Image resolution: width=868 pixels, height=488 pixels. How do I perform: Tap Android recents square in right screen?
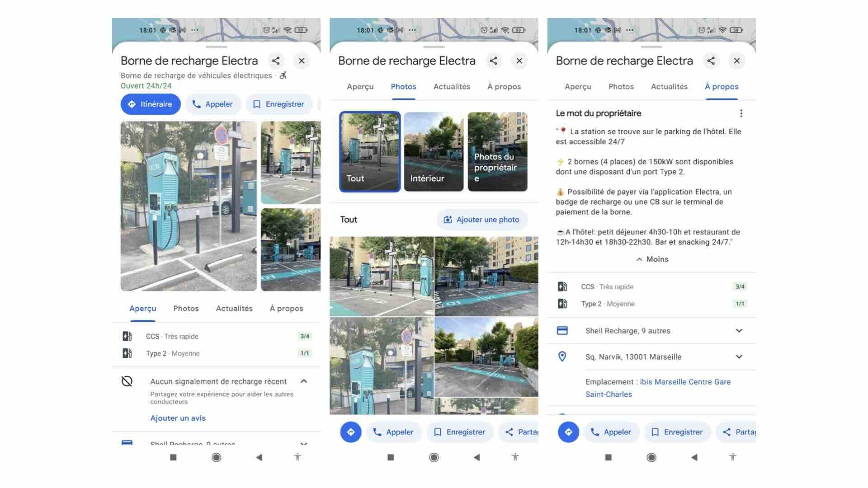(x=609, y=458)
